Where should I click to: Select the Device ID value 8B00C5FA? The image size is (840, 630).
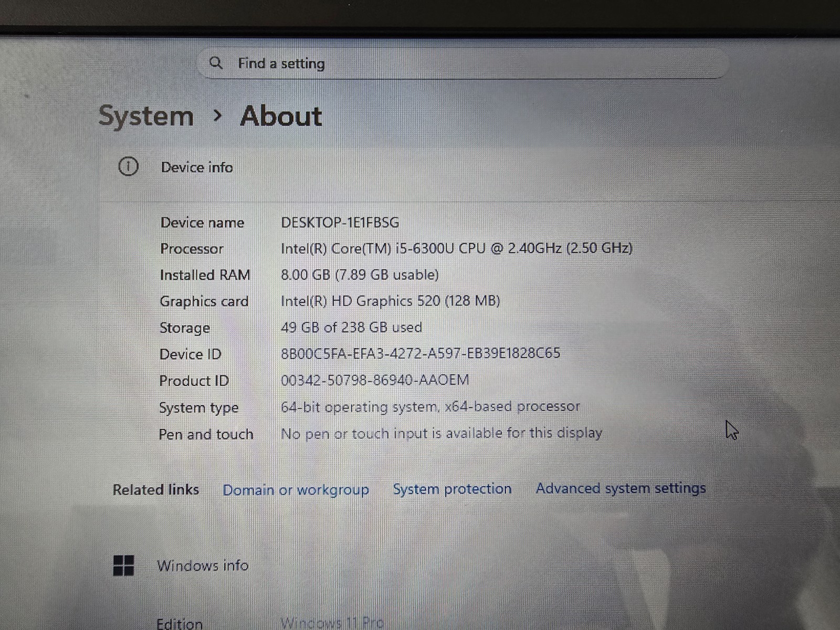tap(421, 353)
